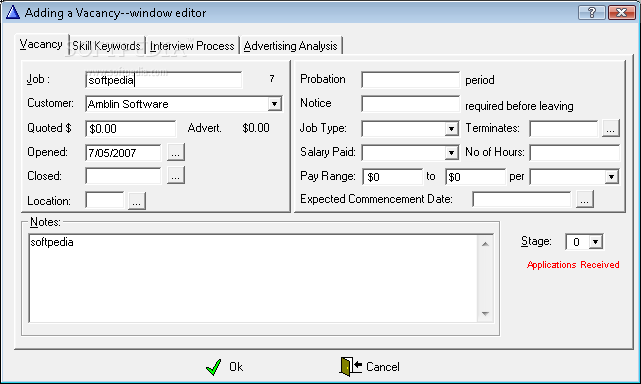The image size is (641, 384).
Task: Click the Notes scrollbar up arrow
Action: click(485, 244)
